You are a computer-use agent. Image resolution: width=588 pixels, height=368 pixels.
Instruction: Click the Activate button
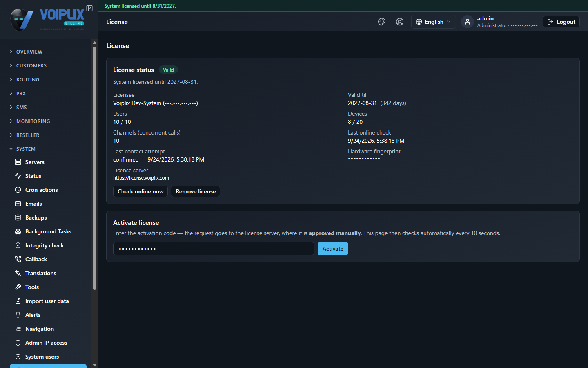pos(333,249)
